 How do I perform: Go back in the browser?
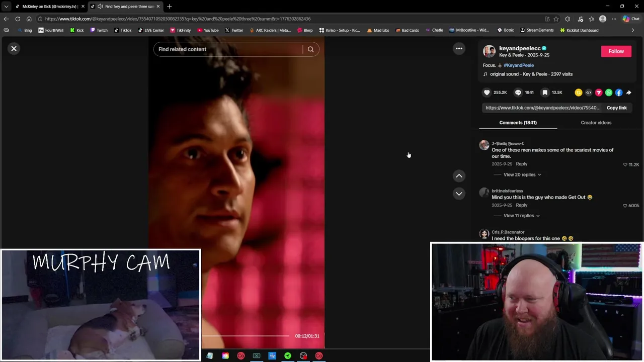(6, 19)
